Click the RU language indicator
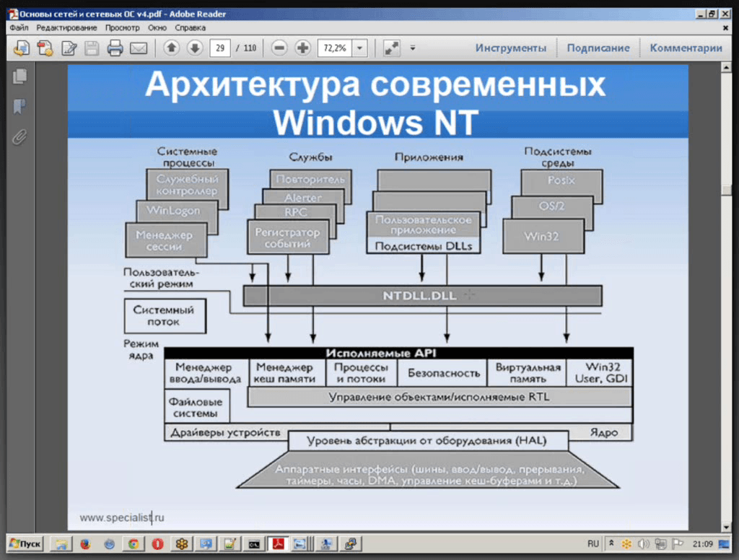The image size is (739, 560). pyautogui.click(x=593, y=544)
